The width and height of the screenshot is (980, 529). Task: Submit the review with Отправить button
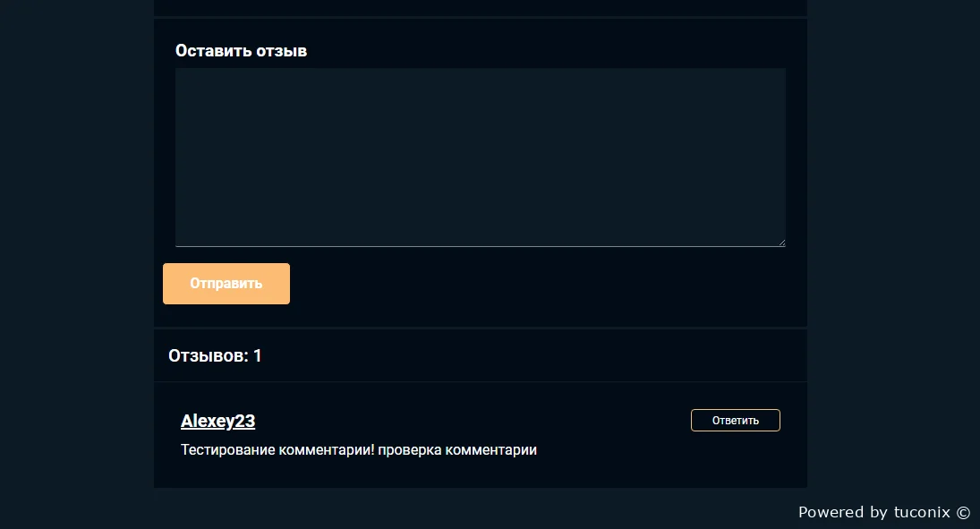[226, 284]
